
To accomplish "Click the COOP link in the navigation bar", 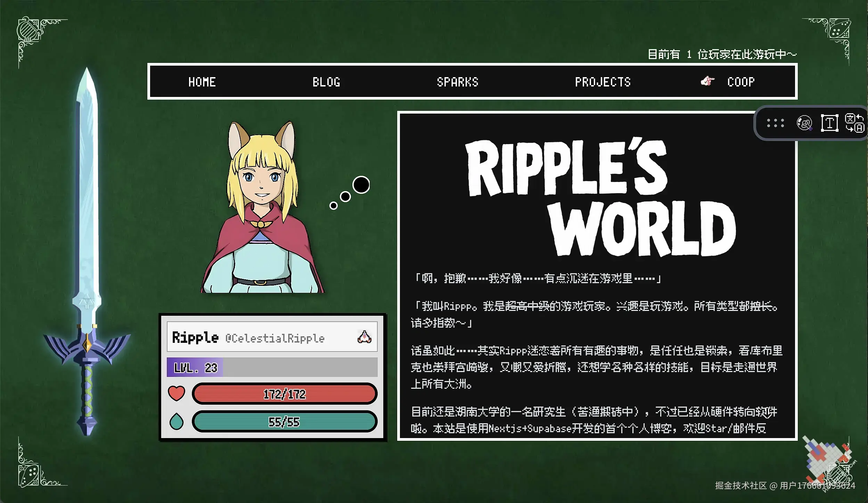I will (741, 82).
